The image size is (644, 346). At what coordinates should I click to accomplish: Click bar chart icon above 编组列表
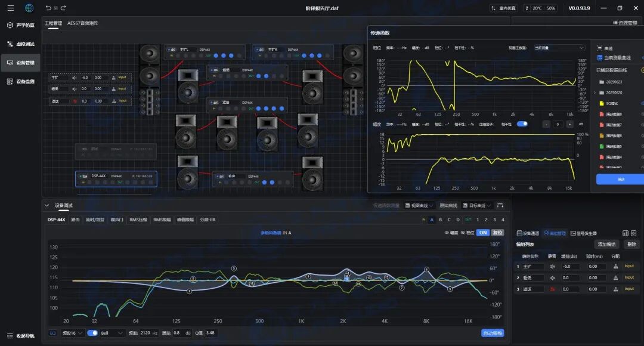point(626,233)
